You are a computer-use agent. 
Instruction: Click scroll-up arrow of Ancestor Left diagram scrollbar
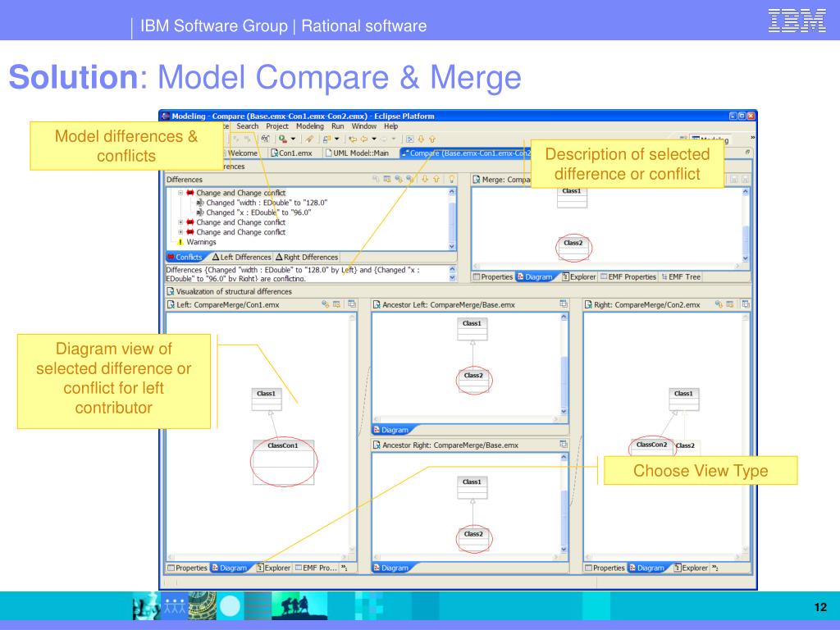point(564,317)
